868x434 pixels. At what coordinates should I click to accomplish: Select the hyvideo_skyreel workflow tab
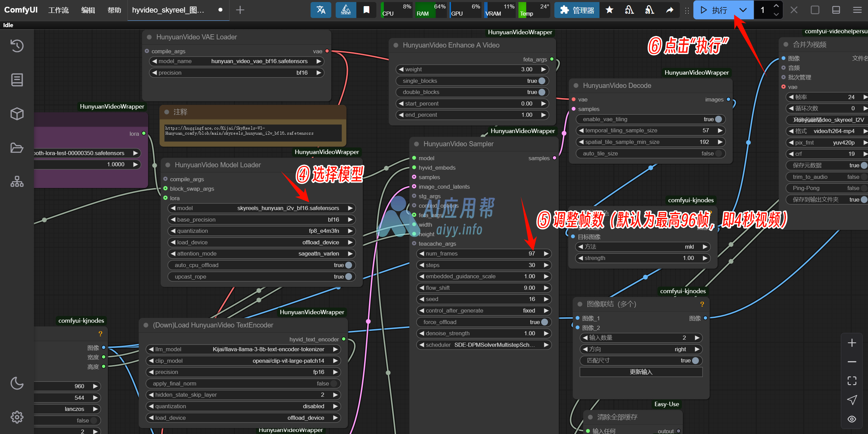pyautogui.click(x=178, y=10)
